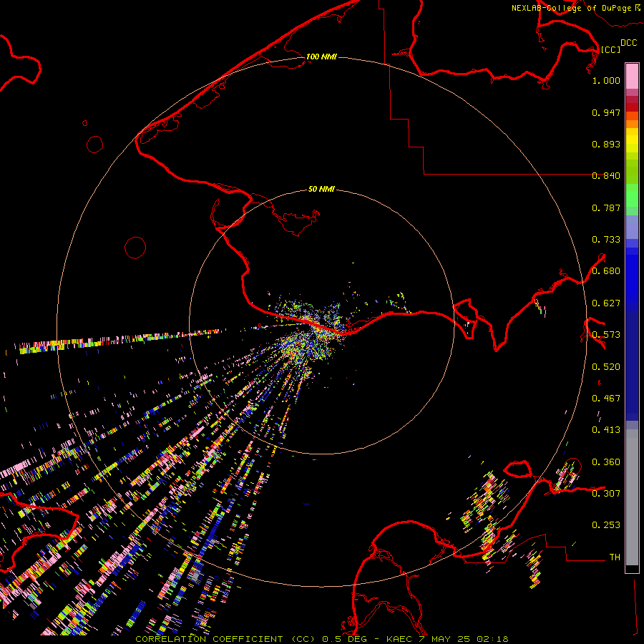Click the 50 NMI range ring label

point(321,189)
